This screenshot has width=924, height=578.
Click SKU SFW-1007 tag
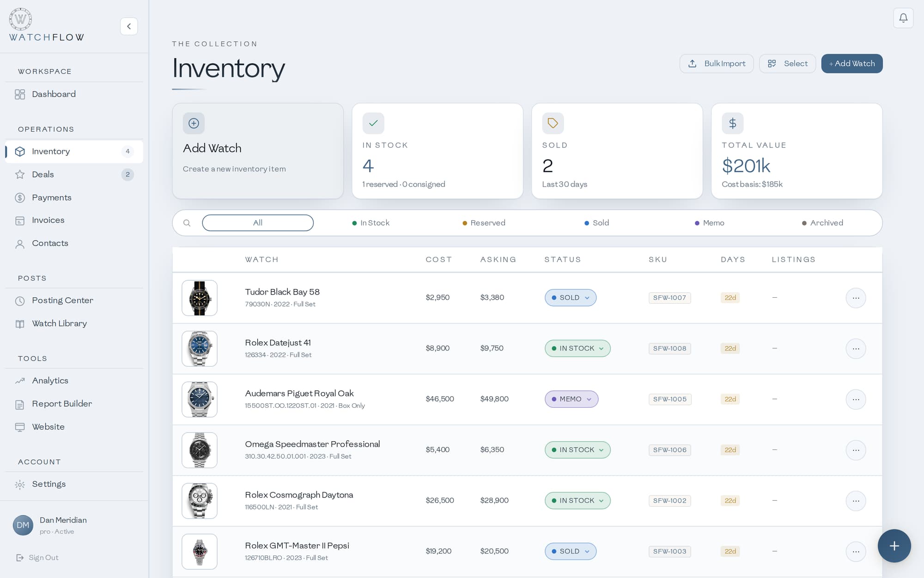[670, 298]
